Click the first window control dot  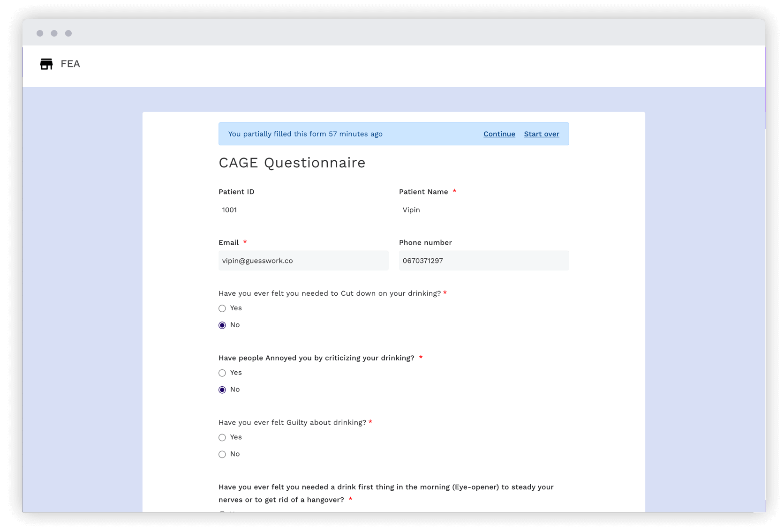coord(39,33)
